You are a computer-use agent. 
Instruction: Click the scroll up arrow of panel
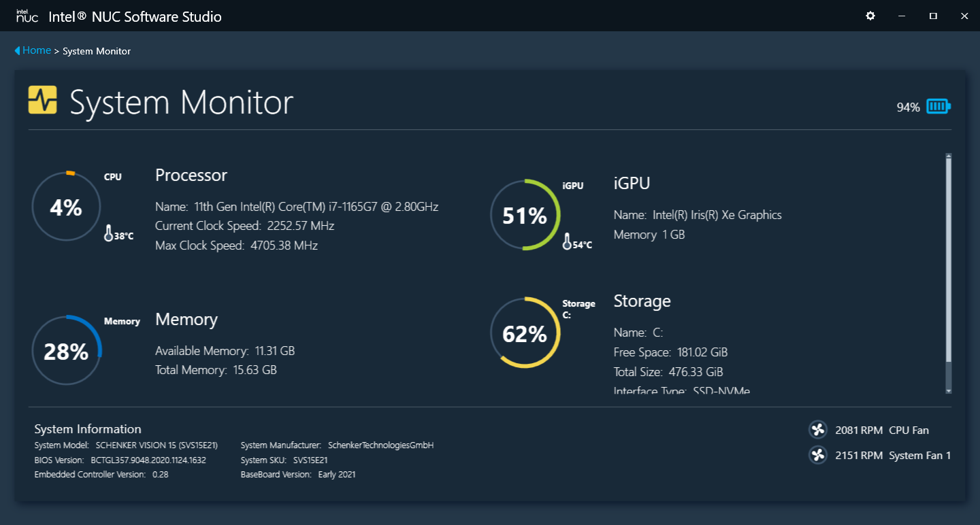click(949, 156)
